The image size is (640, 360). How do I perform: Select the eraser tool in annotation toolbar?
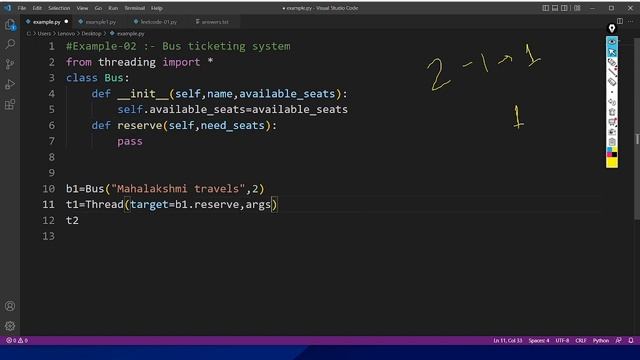[x=612, y=82]
